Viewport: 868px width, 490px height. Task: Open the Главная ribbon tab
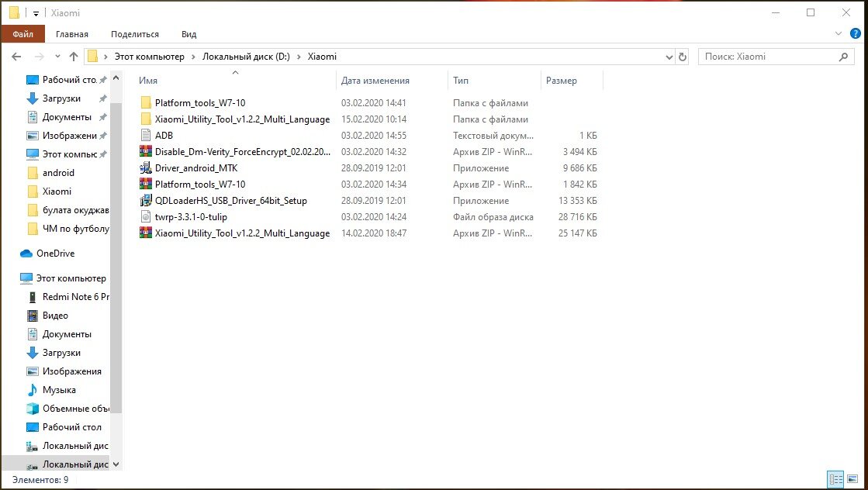(x=72, y=34)
